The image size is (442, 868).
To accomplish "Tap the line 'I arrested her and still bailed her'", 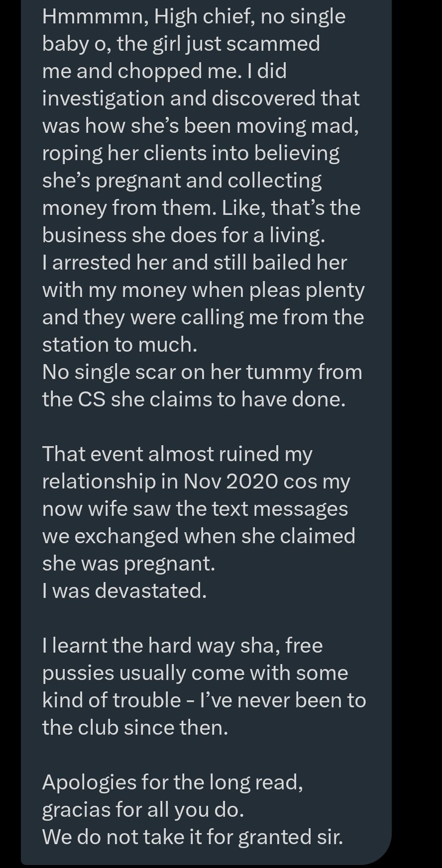I will pos(194,263).
